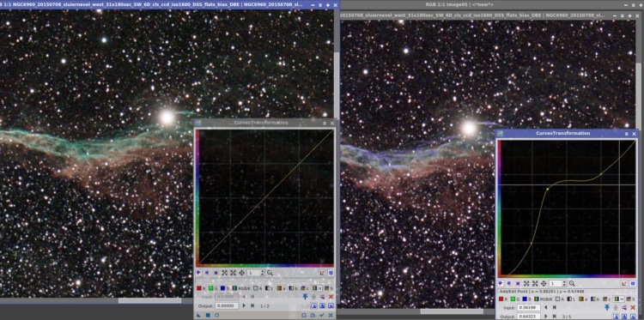This screenshot has width=644, height=320.
Task: Select the Select Point mode in the 3/5 curves dialog
Action: (x=509, y=283)
